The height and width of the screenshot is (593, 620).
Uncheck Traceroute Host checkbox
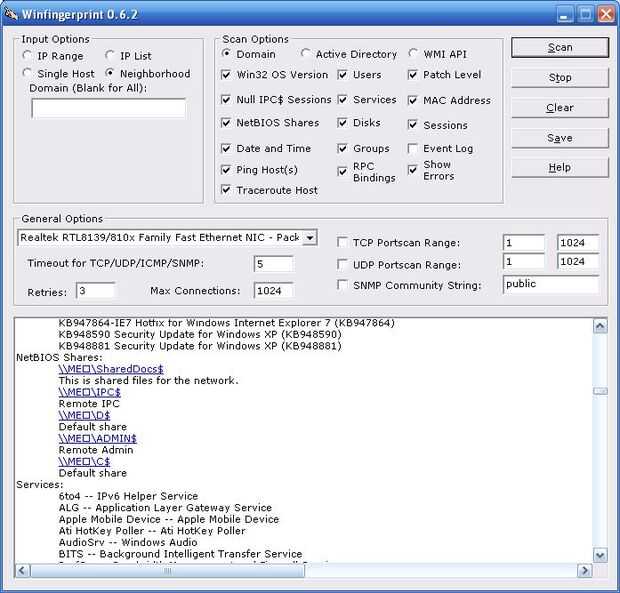point(226,190)
